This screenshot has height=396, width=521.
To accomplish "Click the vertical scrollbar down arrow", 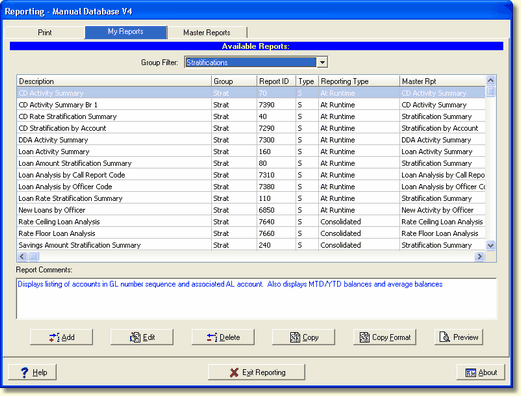I will point(490,246).
